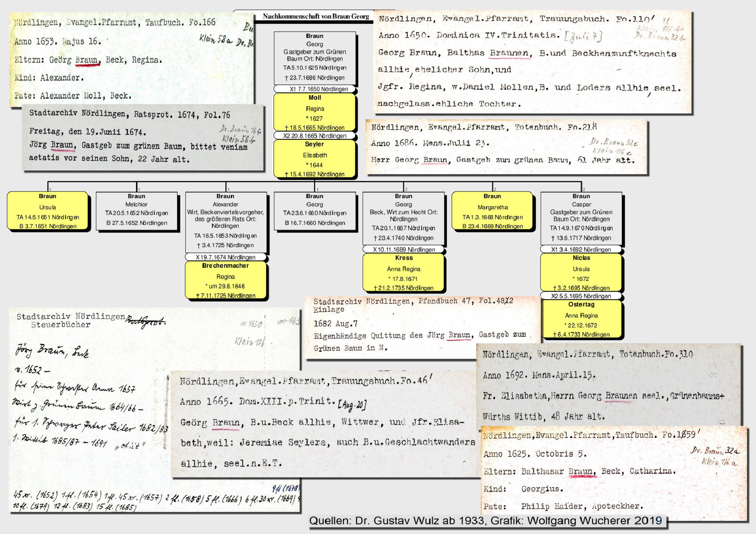Select the Ostertag Anna Regina box

581,319
